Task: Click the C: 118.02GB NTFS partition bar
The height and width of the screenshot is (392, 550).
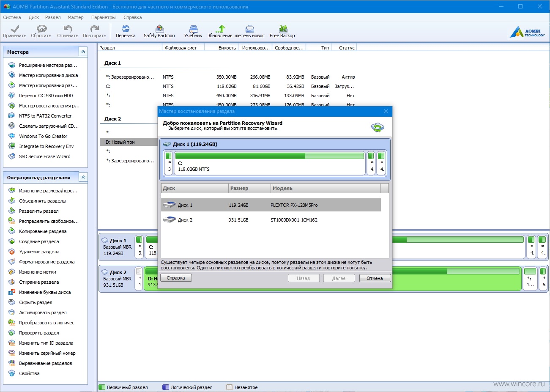Action: [269, 163]
